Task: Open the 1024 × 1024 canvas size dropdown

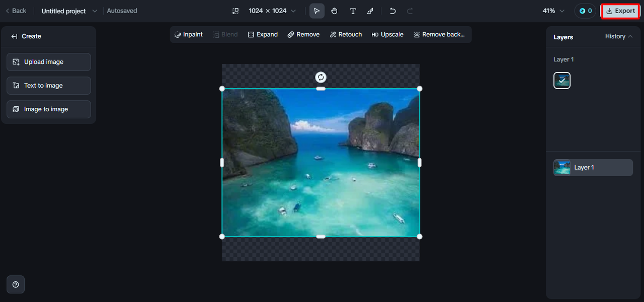Action: [x=272, y=11]
